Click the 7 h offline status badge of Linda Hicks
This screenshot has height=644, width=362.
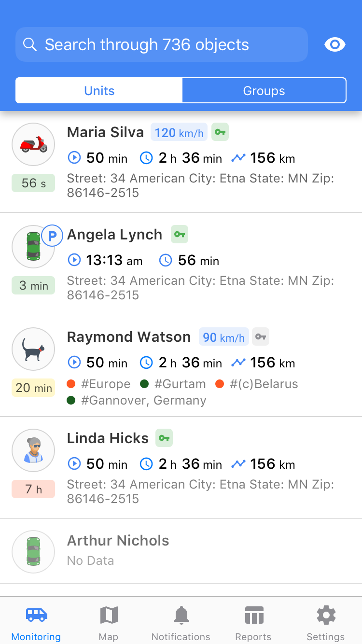click(x=33, y=489)
